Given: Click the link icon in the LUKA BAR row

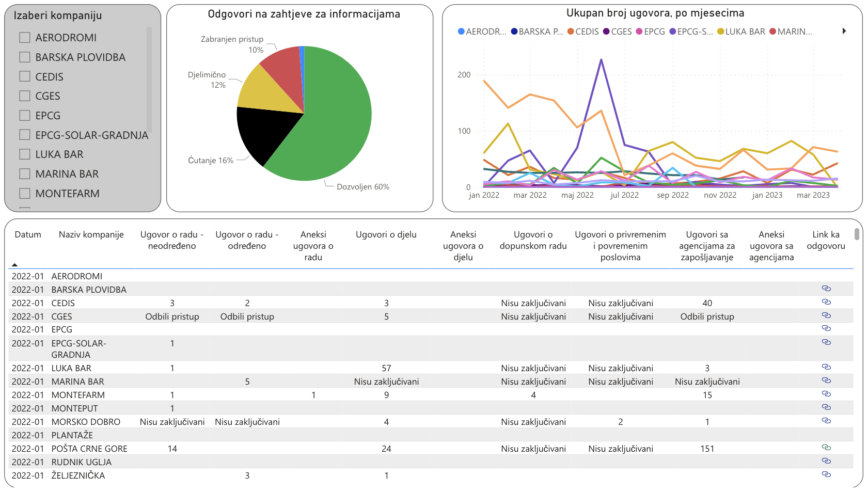Looking at the screenshot, I should 826,367.
